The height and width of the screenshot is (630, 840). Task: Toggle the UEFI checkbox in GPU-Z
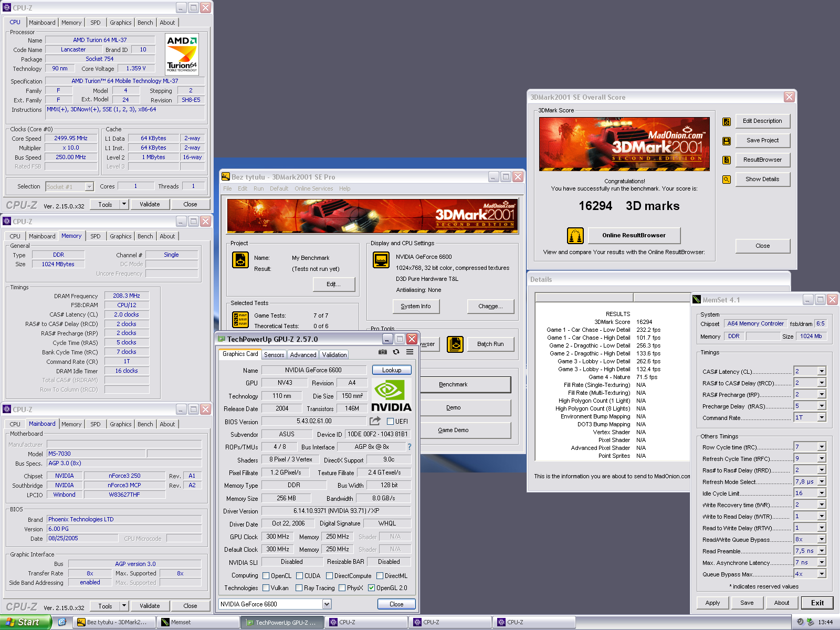pos(390,421)
